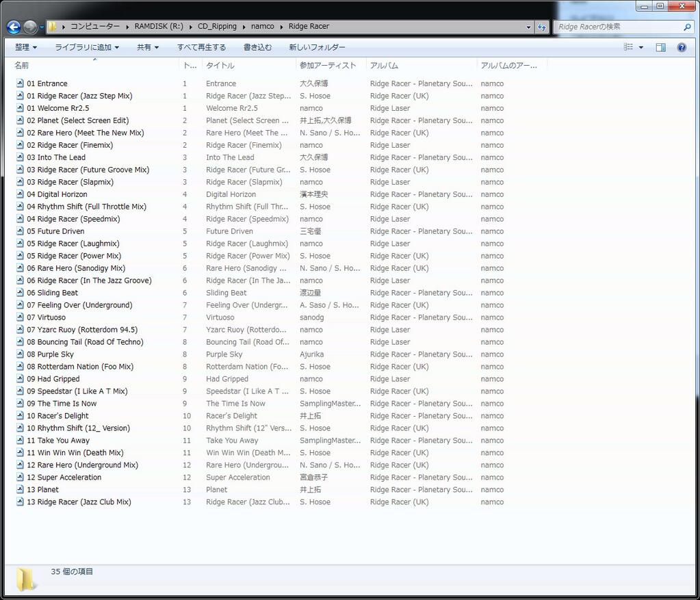Click 新しいフォルダー button
This screenshot has height=600, width=700.
pos(317,47)
